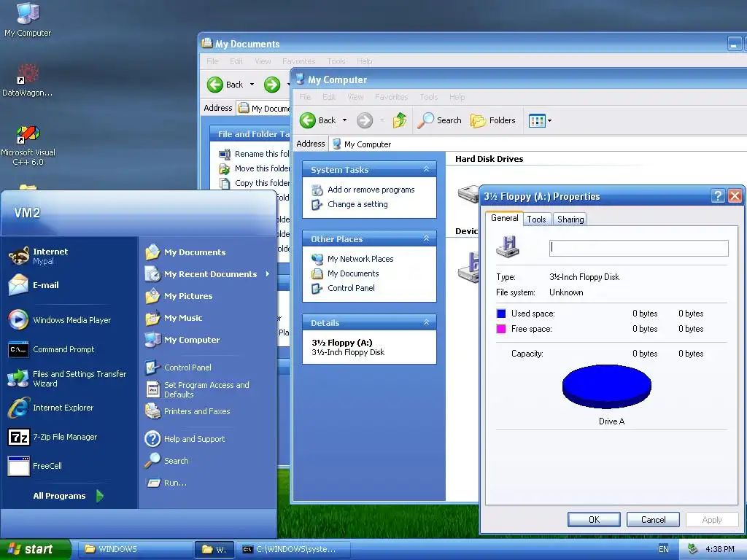747x560 pixels.
Task: Toggle Folders pane in My Computer toolbar
Action: pos(492,120)
